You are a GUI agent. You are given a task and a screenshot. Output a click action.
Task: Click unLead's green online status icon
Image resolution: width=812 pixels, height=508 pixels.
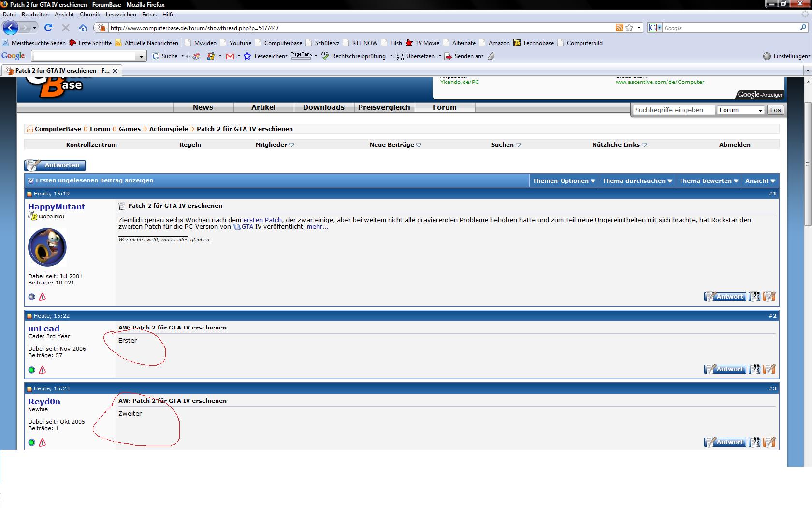[x=32, y=370]
